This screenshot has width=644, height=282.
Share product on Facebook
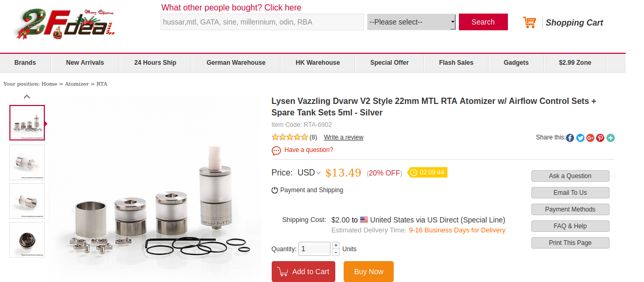click(x=570, y=138)
